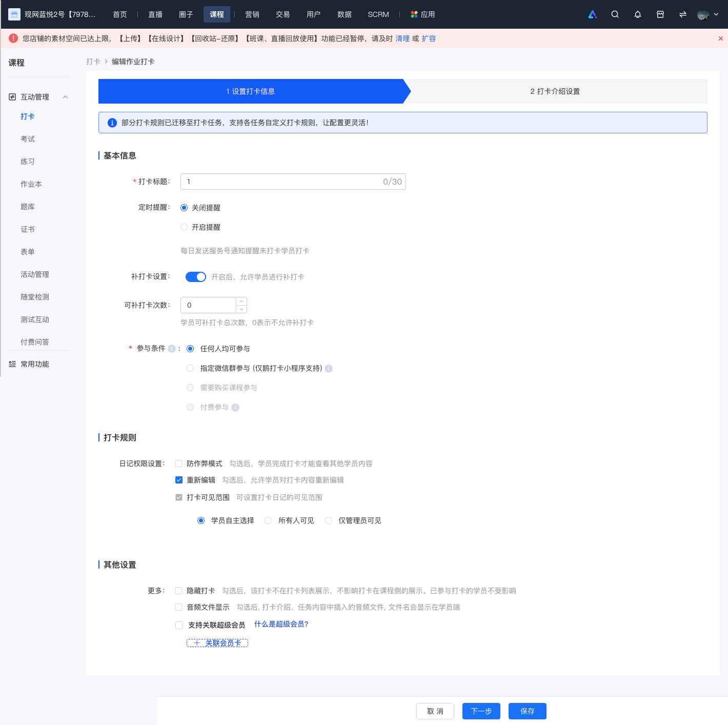Go back via 打卡 breadcrumb
This screenshot has width=728, height=725.
93,62
